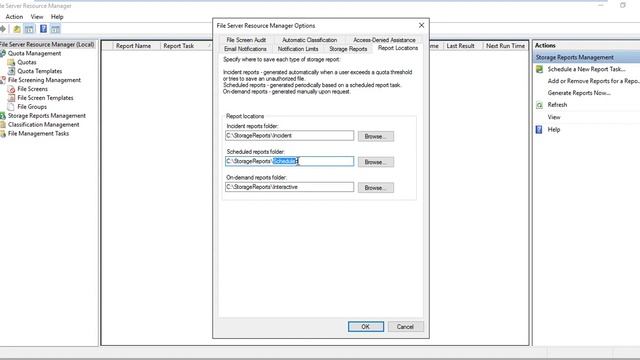Select File Server Resource Manager (Local) root node
Image resolution: width=640 pixels, height=360 pixels.
tap(48, 44)
